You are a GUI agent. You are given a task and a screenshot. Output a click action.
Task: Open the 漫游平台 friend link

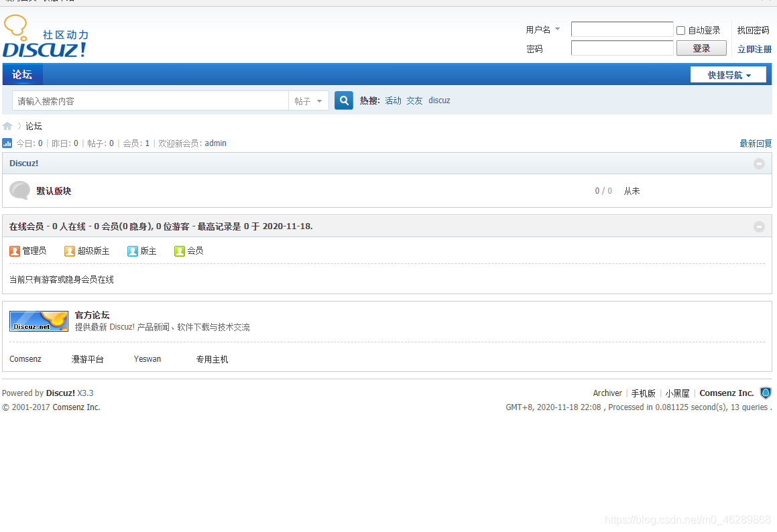click(x=87, y=359)
